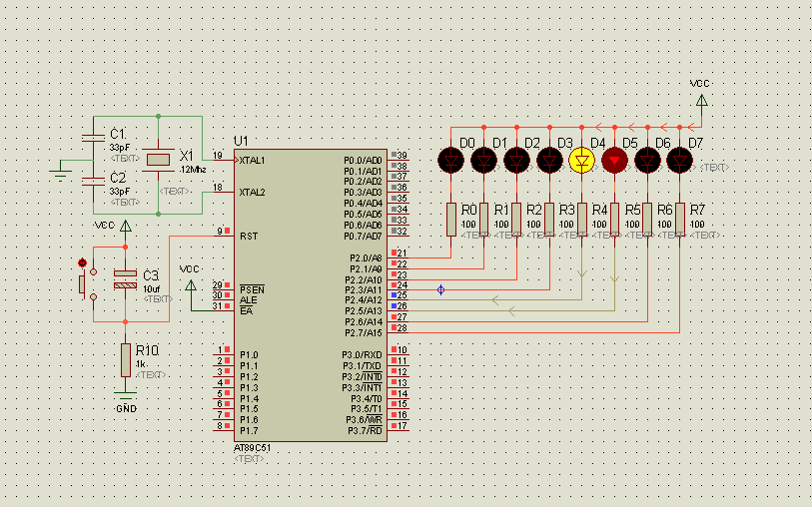The width and height of the screenshot is (812, 507).
Task: Select the D1 LED symbol
Action: pyautogui.click(x=483, y=161)
